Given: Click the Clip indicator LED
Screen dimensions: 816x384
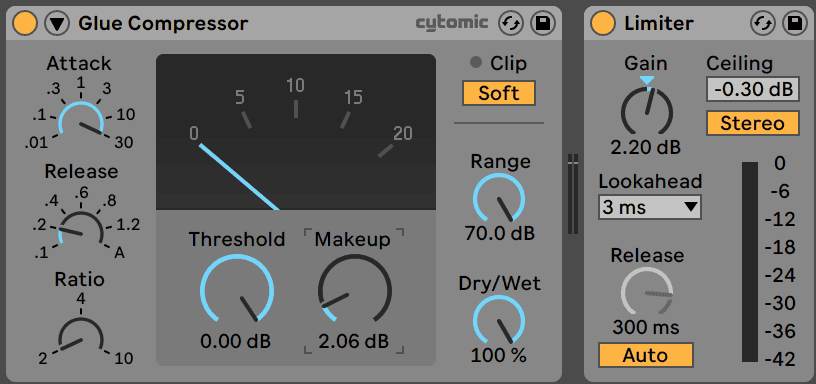Looking at the screenshot, I should [x=476, y=63].
